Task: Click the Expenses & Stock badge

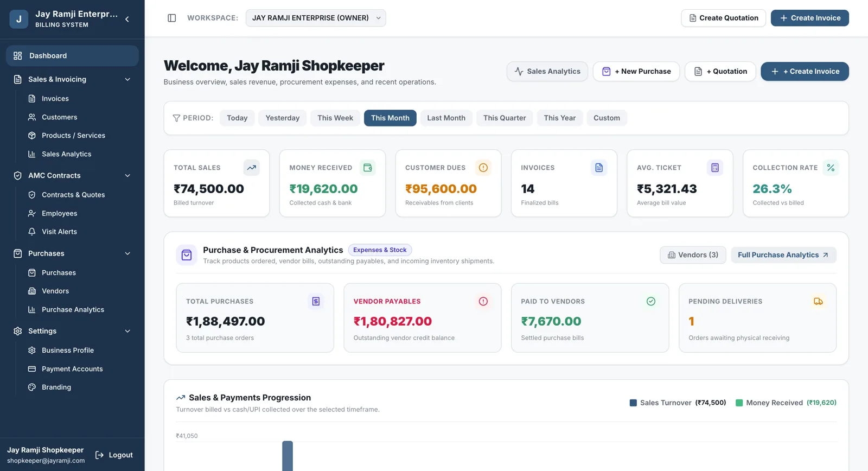Action: coord(380,250)
